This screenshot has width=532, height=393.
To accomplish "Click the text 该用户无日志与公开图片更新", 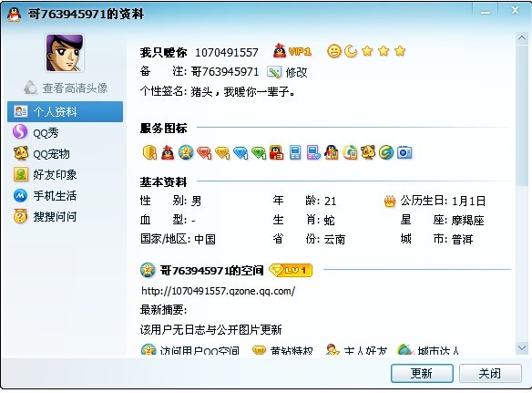I will point(211,329).
